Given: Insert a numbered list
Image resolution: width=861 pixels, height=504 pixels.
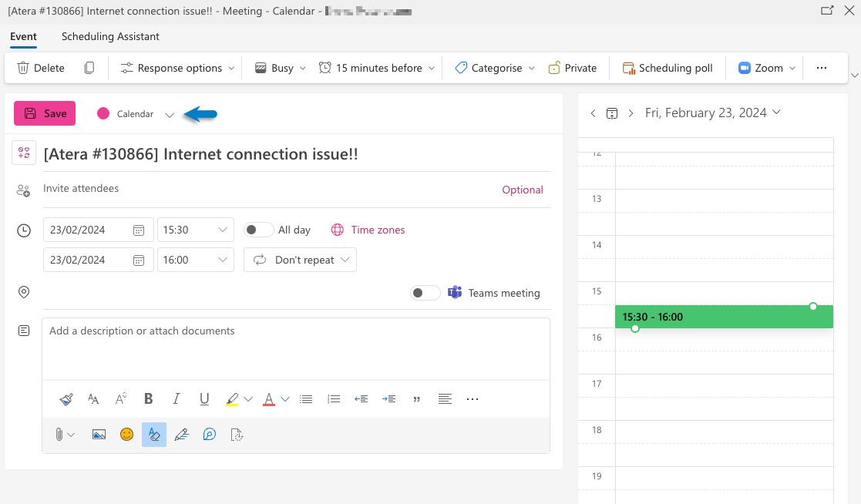Looking at the screenshot, I should click(x=334, y=399).
